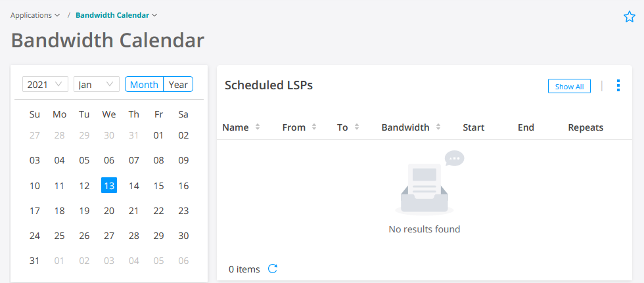644x283 pixels.
Task: Choose January 31 in calendar
Action: (x=35, y=261)
